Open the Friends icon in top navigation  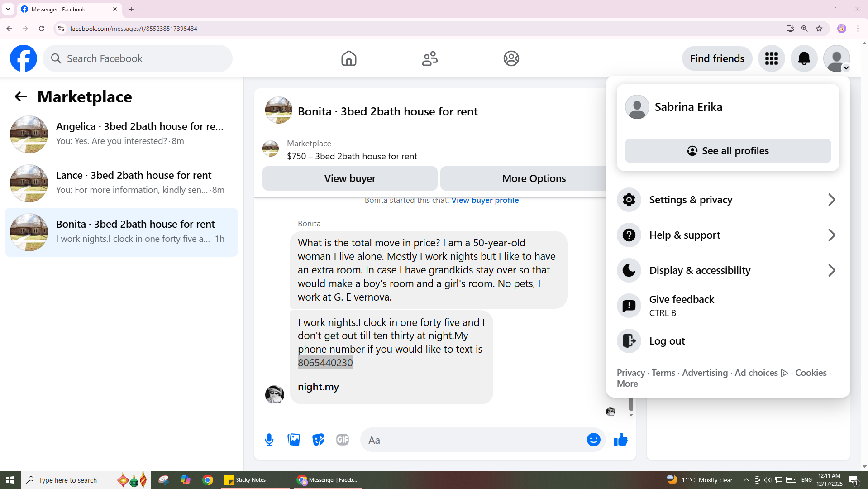[430, 58]
